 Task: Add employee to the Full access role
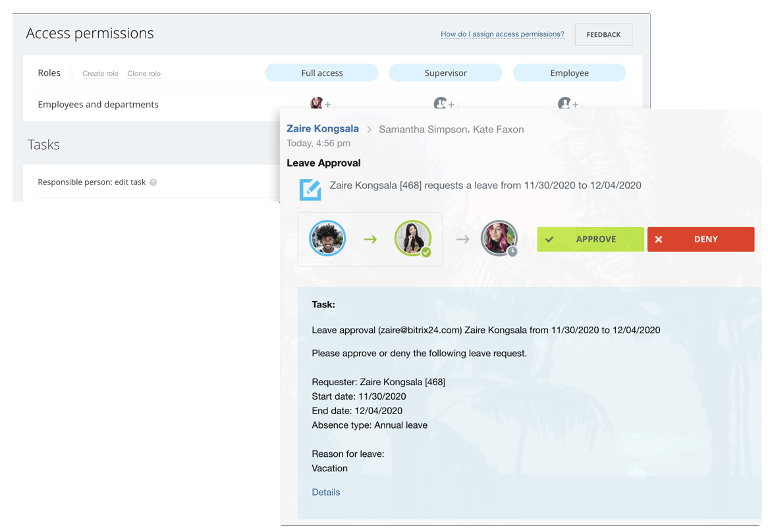[328, 105]
